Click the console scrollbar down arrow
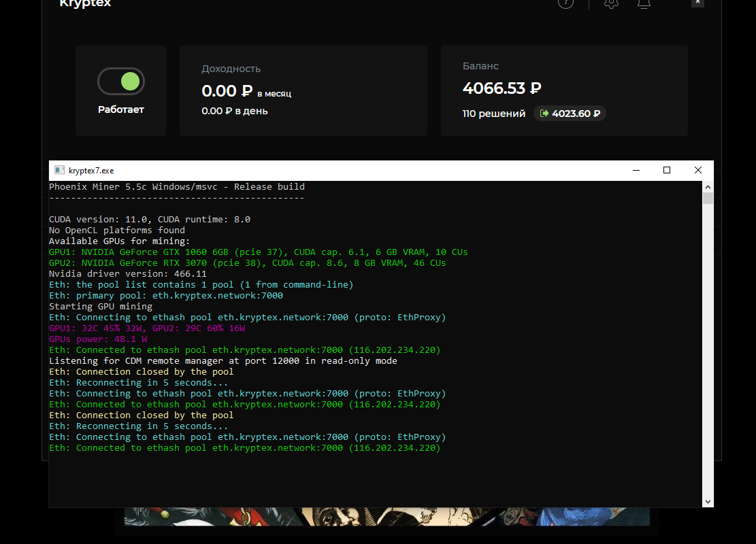The image size is (756, 544). [x=708, y=502]
